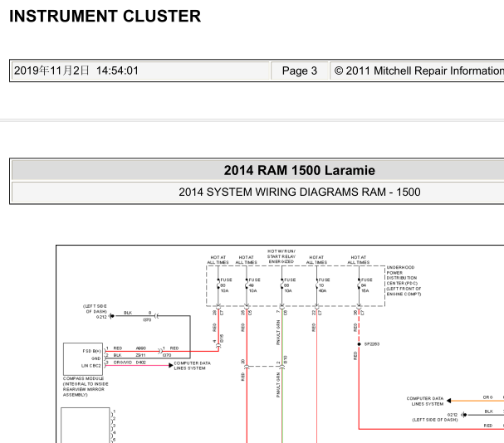Click the 15A fuse label
Viewport: 504px width, 443px height.
(365, 290)
